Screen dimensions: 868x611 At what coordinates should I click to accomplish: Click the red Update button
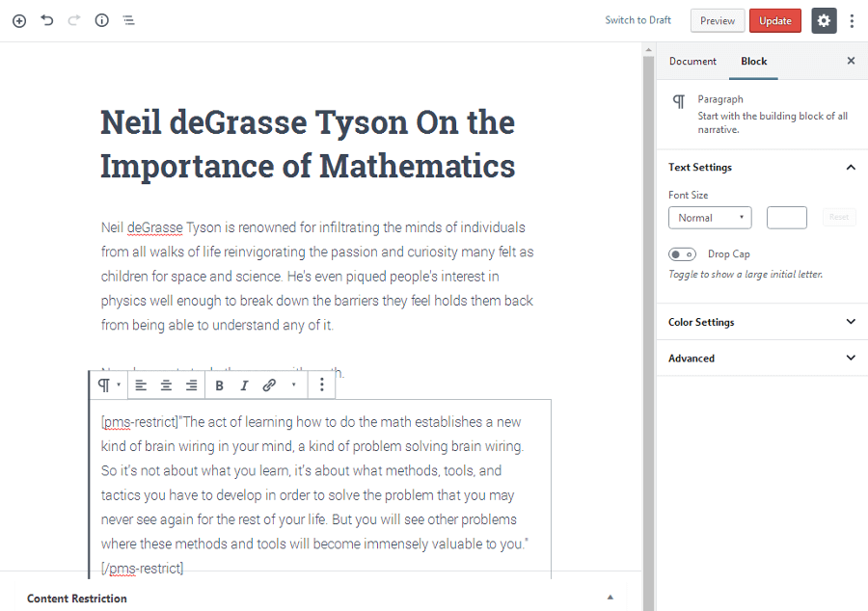[x=775, y=21]
